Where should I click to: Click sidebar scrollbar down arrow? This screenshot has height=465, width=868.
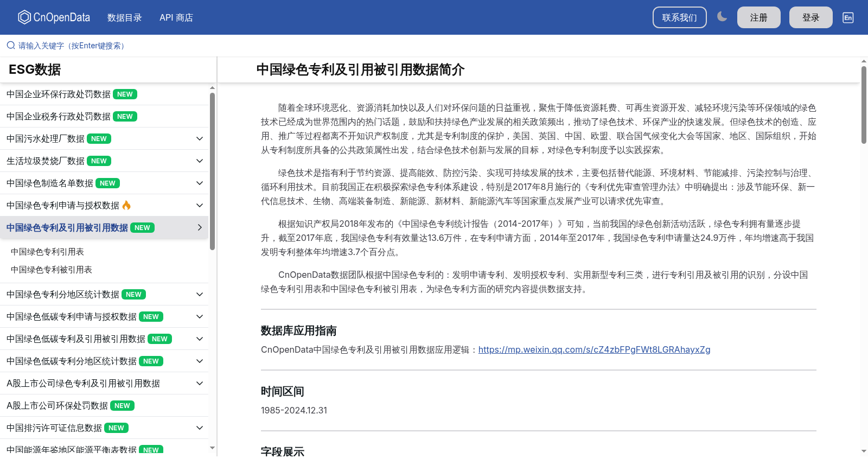click(212, 448)
